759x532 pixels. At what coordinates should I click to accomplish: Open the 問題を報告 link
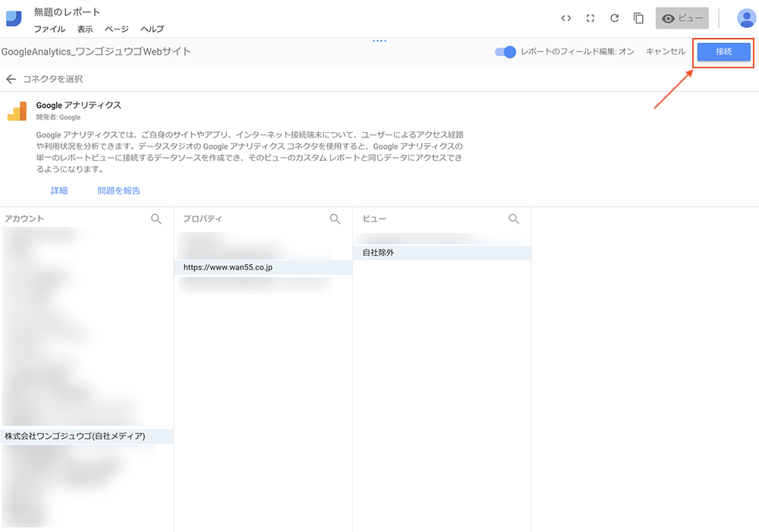click(118, 190)
